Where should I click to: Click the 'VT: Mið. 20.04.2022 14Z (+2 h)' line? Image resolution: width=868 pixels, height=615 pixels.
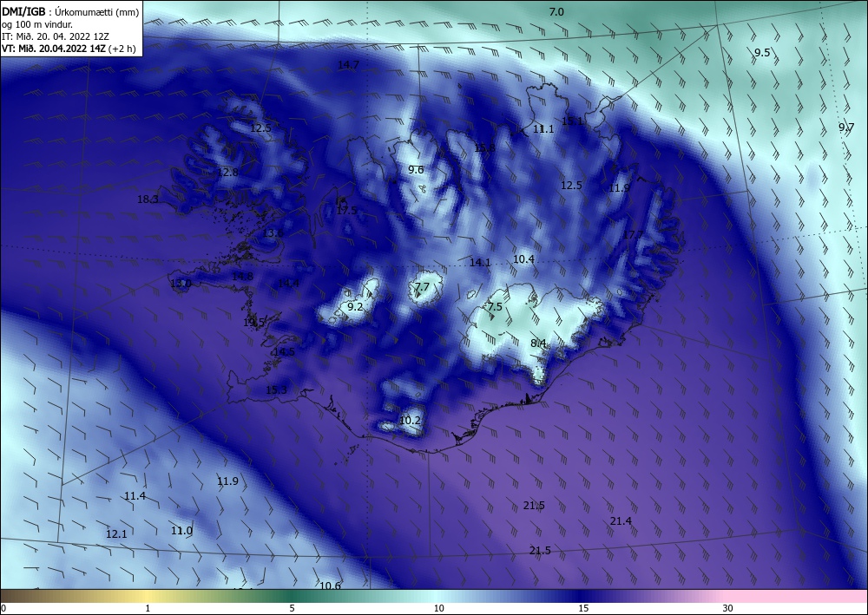pos(69,49)
